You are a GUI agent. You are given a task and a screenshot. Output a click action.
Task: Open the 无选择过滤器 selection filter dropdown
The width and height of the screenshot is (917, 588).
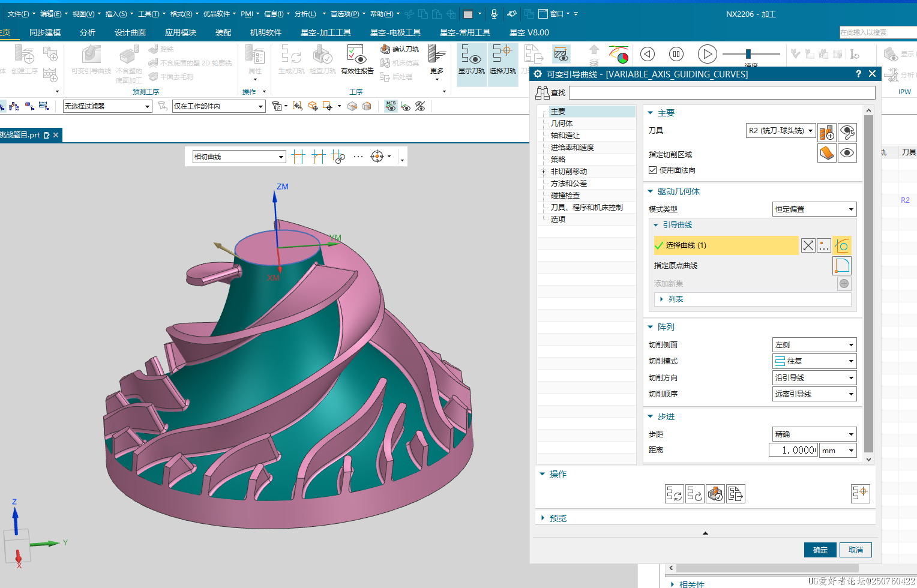point(107,106)
